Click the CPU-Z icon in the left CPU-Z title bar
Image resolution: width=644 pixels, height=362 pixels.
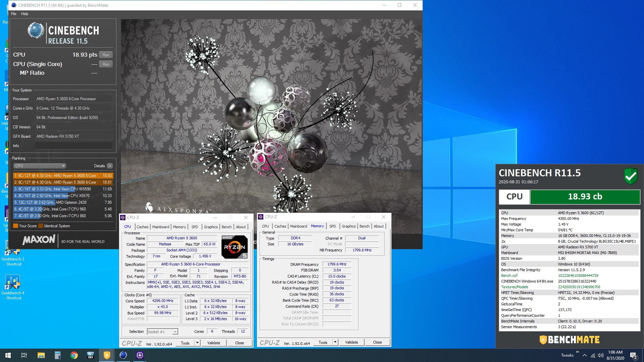[x=123, y=218]
